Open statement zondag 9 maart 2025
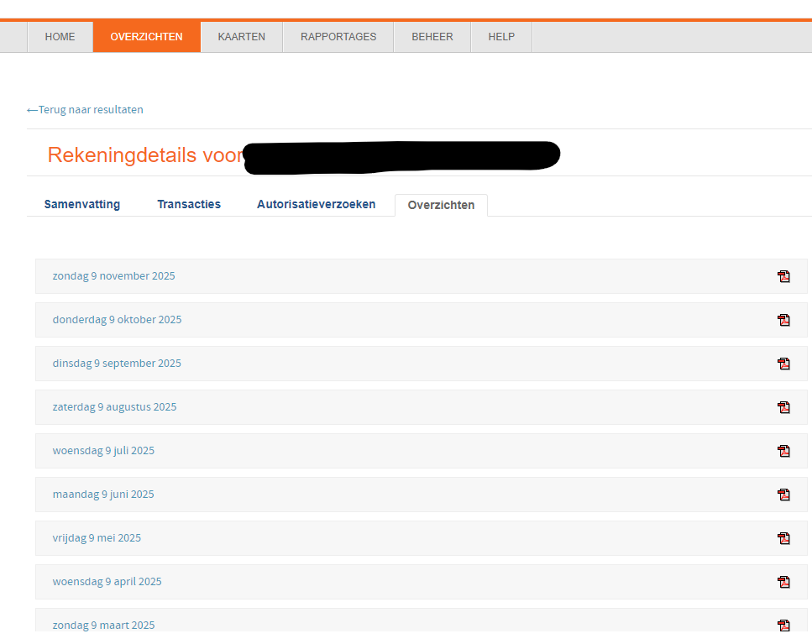The image size is (812, 644). click(x=103, y=625)
